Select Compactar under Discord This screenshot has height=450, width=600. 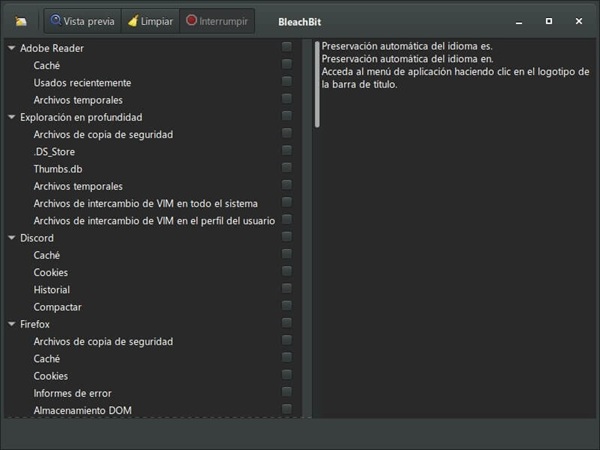(x=57, y=307)
